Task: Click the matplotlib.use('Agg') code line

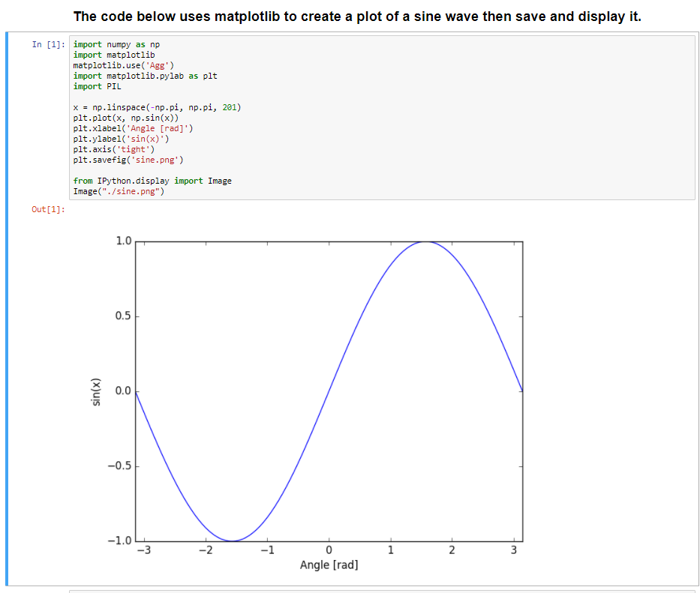Action: click(x=123, y=66)
